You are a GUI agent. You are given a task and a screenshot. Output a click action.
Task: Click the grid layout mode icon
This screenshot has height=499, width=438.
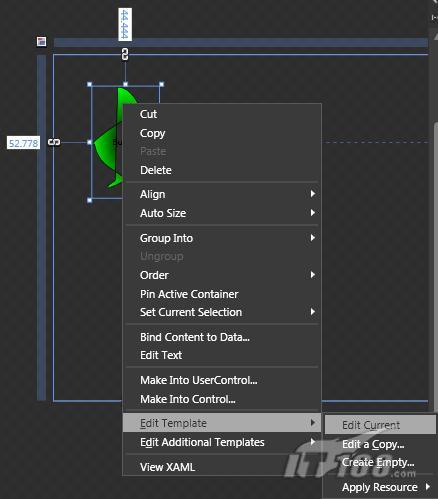tap(41, 42)
